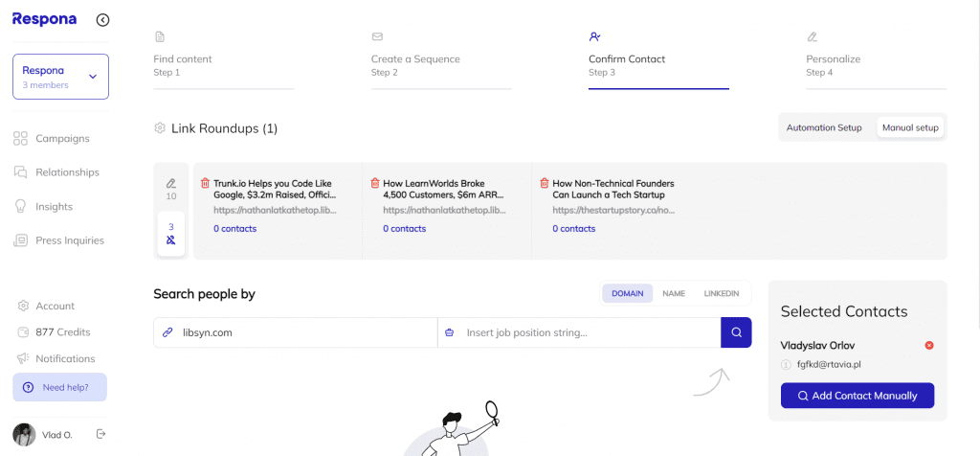This screenshot has height=456, width=980.
Task: Click link icon in domain field
Action: point(167,332)
